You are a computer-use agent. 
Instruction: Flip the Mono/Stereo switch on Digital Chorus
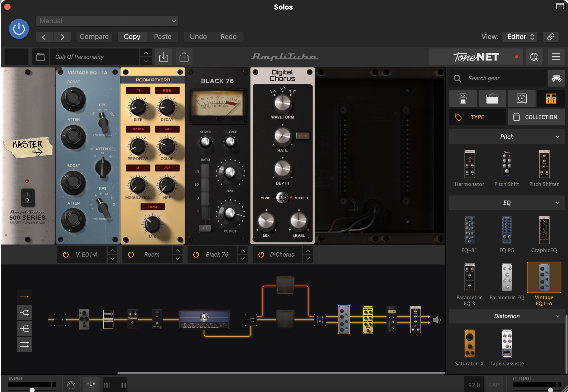pyautogui.click(x=282, y=198)
